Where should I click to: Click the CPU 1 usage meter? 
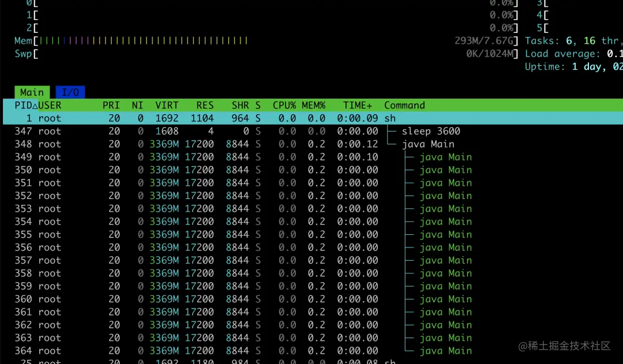click(272, 15)
